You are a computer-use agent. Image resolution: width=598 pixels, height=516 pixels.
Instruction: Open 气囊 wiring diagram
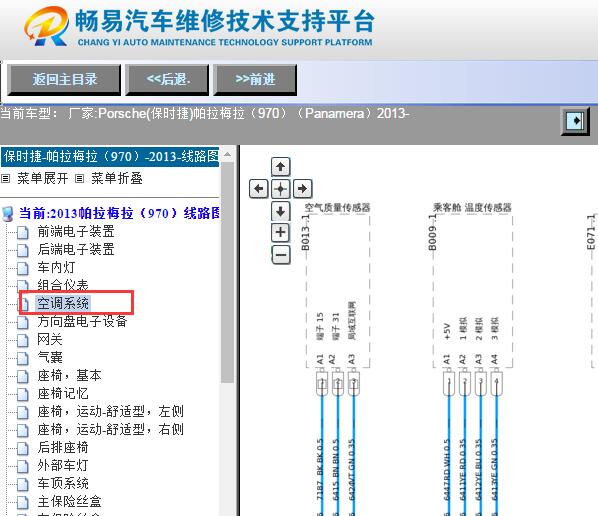(50, 357)
